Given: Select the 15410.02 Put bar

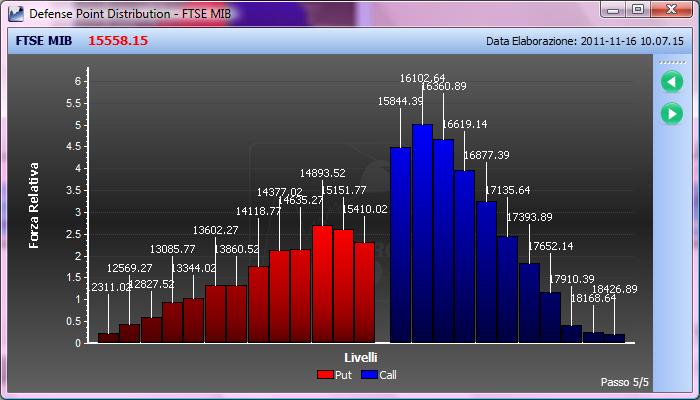Looking at the screenshot, I should 365,292.
